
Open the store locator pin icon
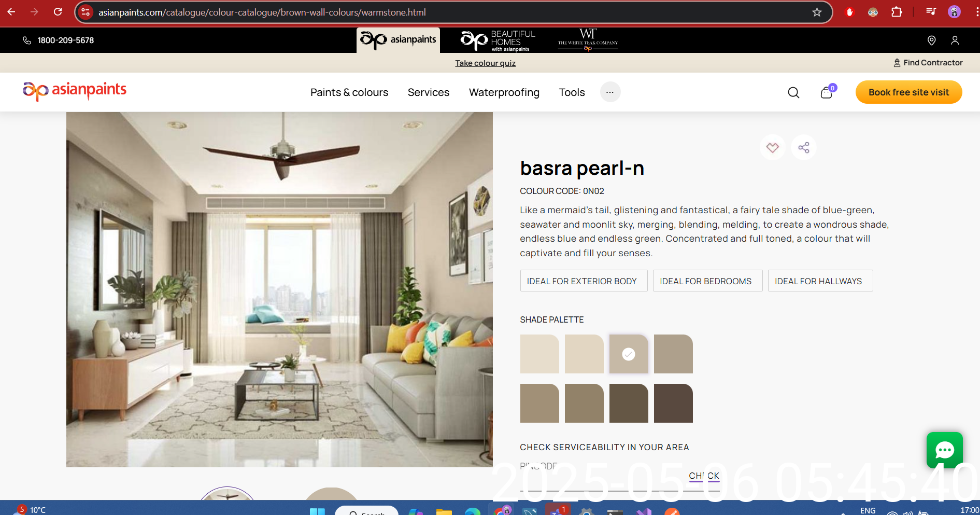(931, 40)
